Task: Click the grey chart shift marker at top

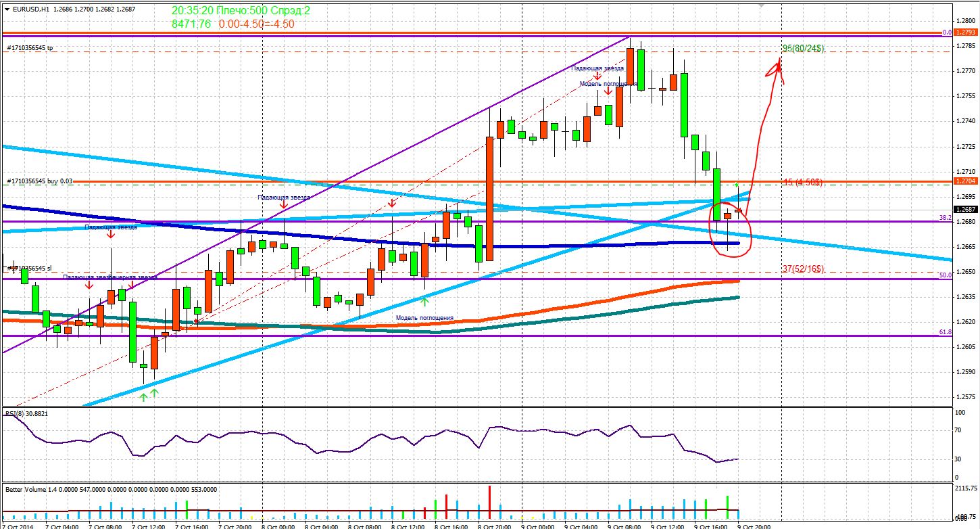Action: coord(762,5)
